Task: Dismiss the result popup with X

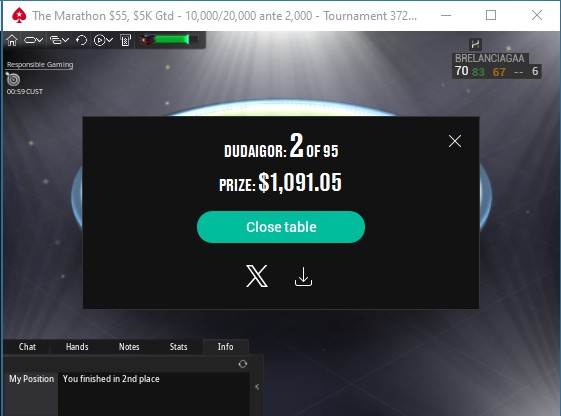Action: pos(455,141)
